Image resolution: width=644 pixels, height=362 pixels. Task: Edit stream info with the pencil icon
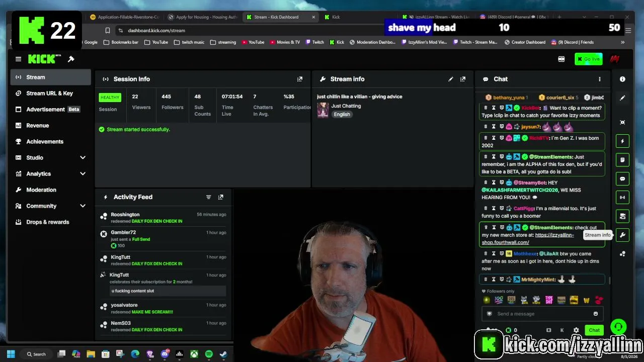pos(451,79)
